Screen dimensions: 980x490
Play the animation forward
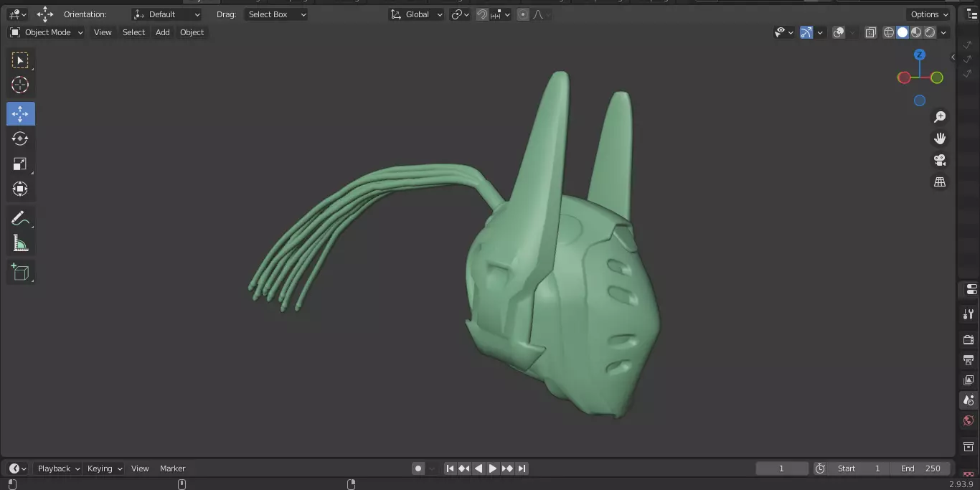tap(493, 468)
